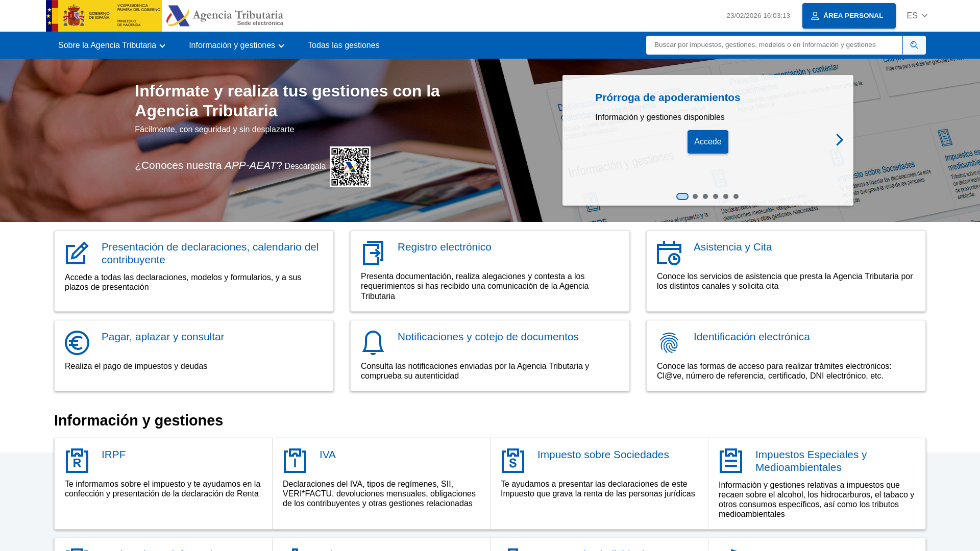Screen dimensions: 980x551
Task: Open ÁREA PERSONAL
Action: coord(849,16)
